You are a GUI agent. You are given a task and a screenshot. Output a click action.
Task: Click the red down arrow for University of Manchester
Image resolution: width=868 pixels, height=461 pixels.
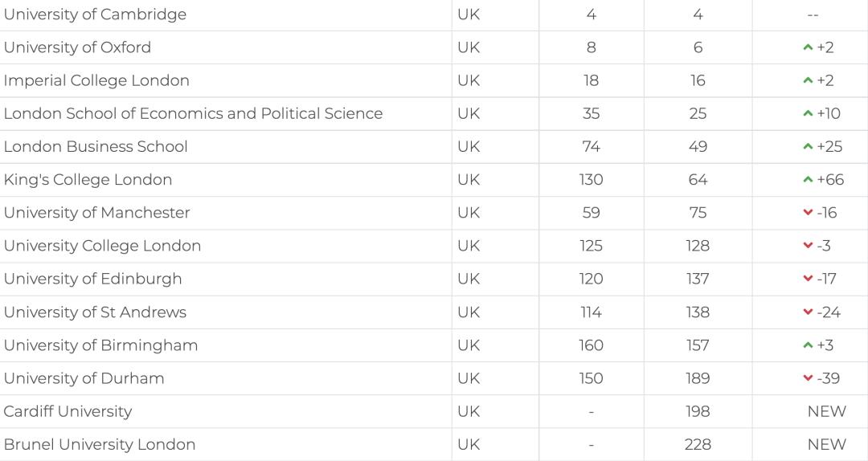coord(808,213)
